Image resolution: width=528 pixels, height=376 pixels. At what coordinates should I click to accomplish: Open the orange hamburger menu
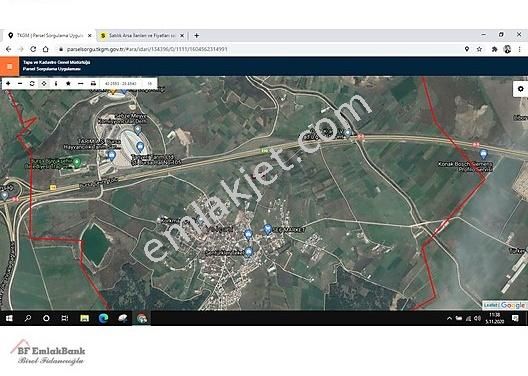[x=9, y=66]
